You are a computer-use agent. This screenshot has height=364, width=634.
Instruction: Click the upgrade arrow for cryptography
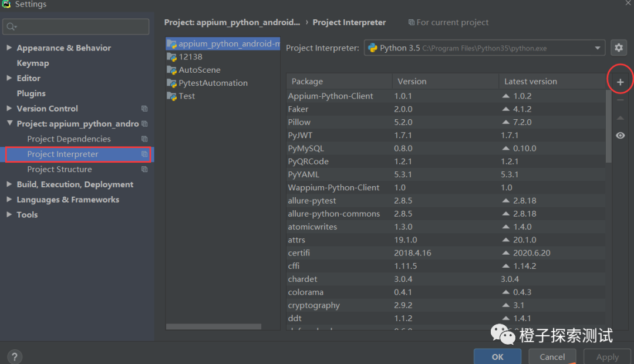[506, 305]
